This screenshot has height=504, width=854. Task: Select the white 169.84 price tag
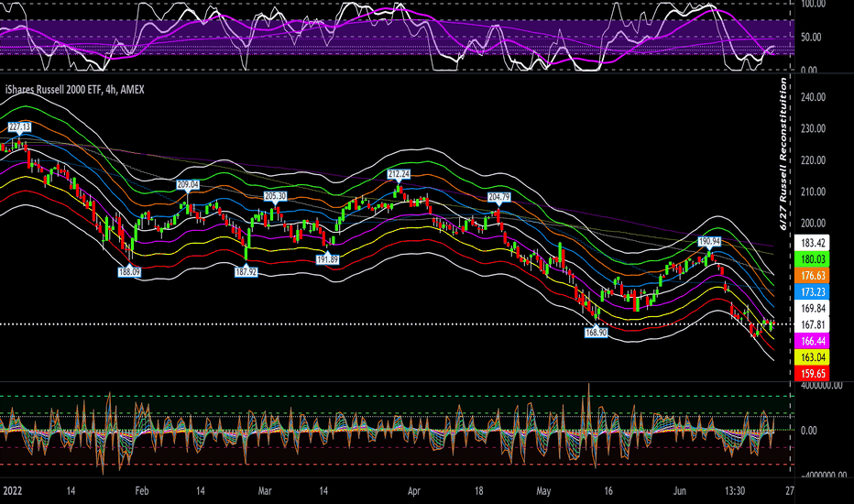coord(812,309)
